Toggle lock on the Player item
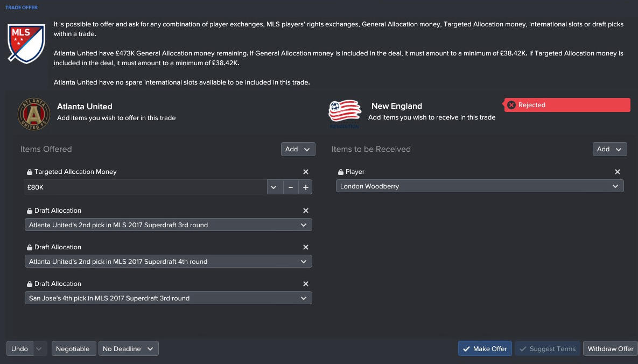 (341, 172)
